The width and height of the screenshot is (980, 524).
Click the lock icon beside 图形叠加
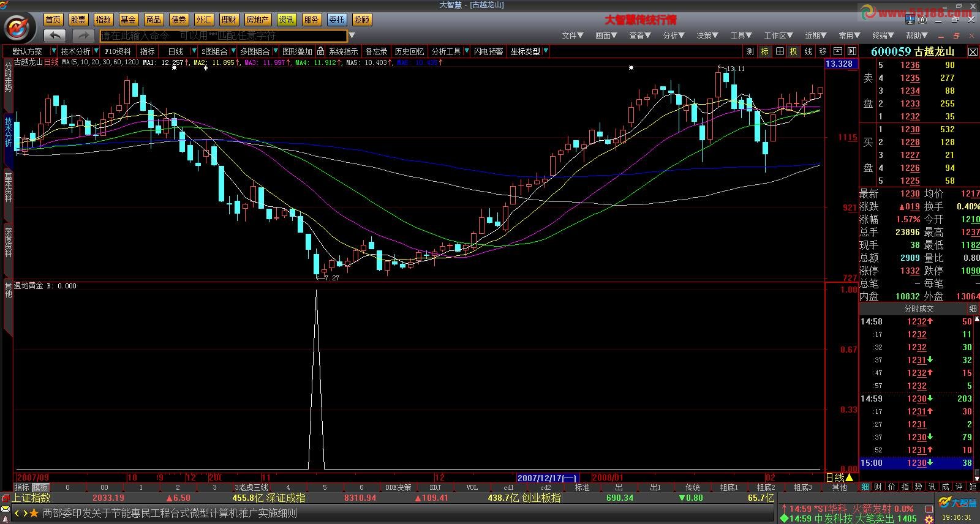pos(320,51)
